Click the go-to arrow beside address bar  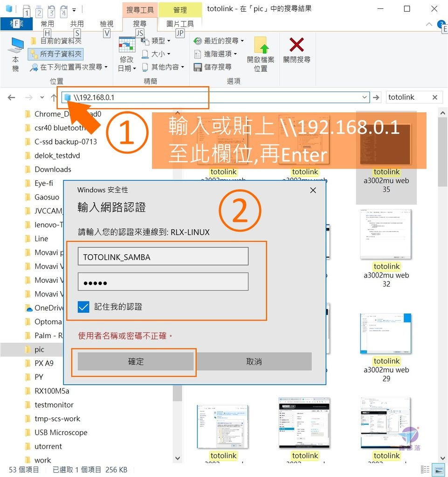[x=376, y=97]
